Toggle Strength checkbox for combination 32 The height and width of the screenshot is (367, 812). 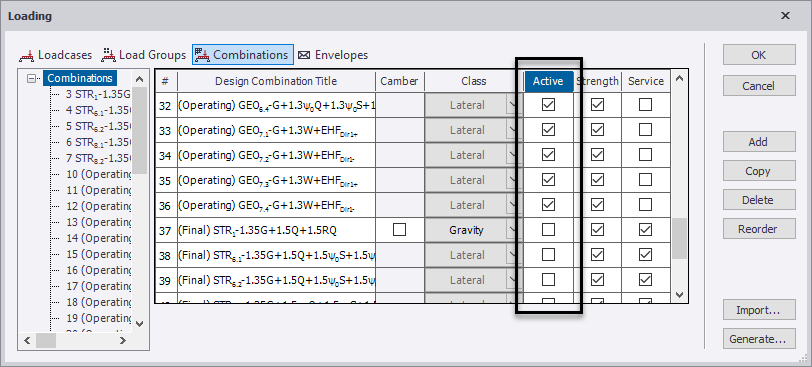(x=597, y=105)
